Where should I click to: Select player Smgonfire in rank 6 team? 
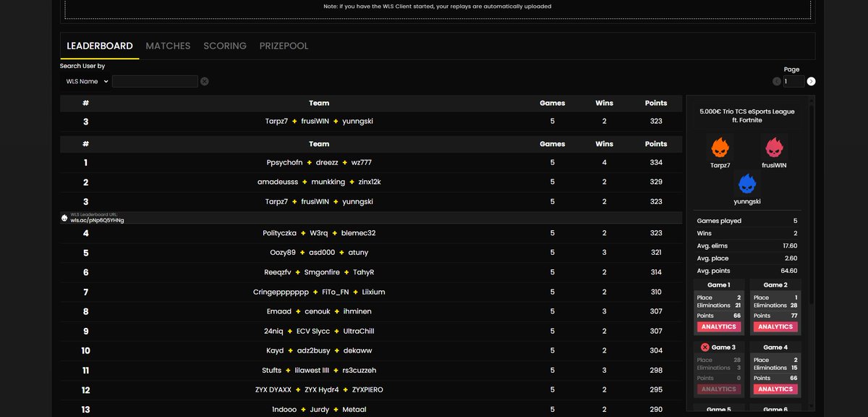(322, 272)
